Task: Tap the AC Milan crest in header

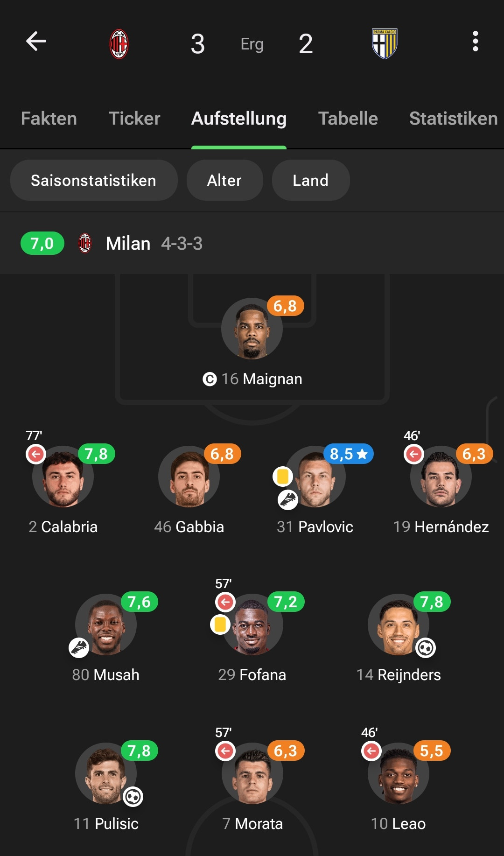Action: tap(119, 44)
